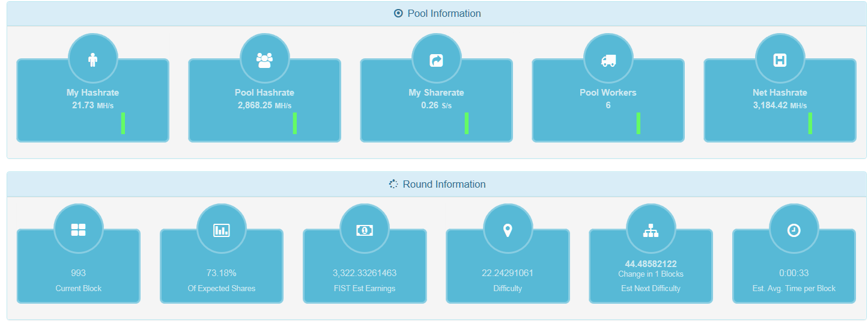Viewport: 868px width, 323px height.
Task: Click the bar chart icon above Expected Shares
Action: pyautogui.click(x=222, y=230)
